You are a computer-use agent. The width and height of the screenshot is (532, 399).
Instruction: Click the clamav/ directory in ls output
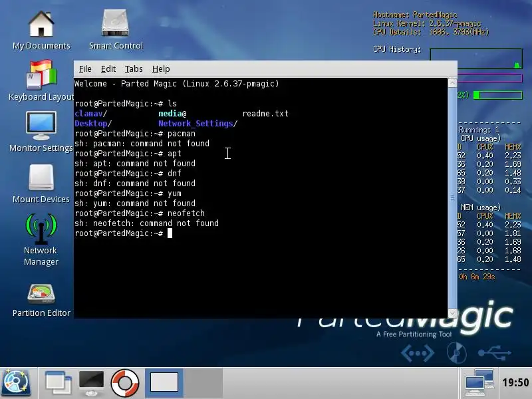(91, 113)
